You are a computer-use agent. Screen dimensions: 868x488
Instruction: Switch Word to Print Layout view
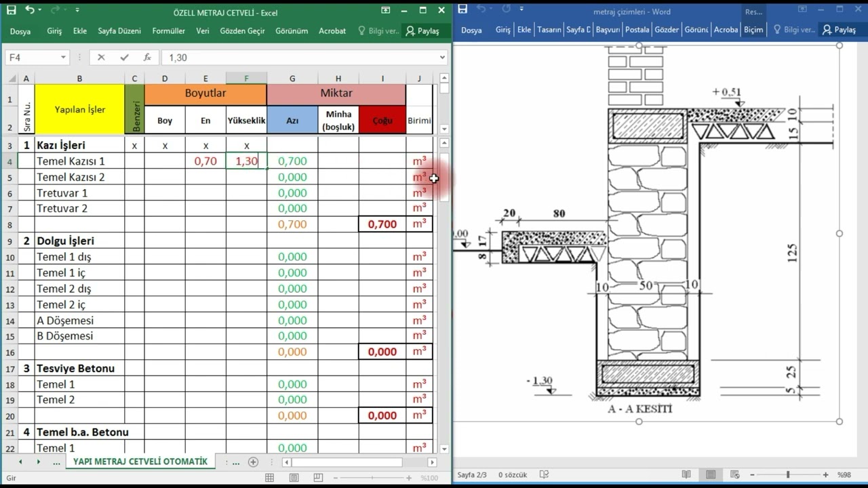point(711,475)
